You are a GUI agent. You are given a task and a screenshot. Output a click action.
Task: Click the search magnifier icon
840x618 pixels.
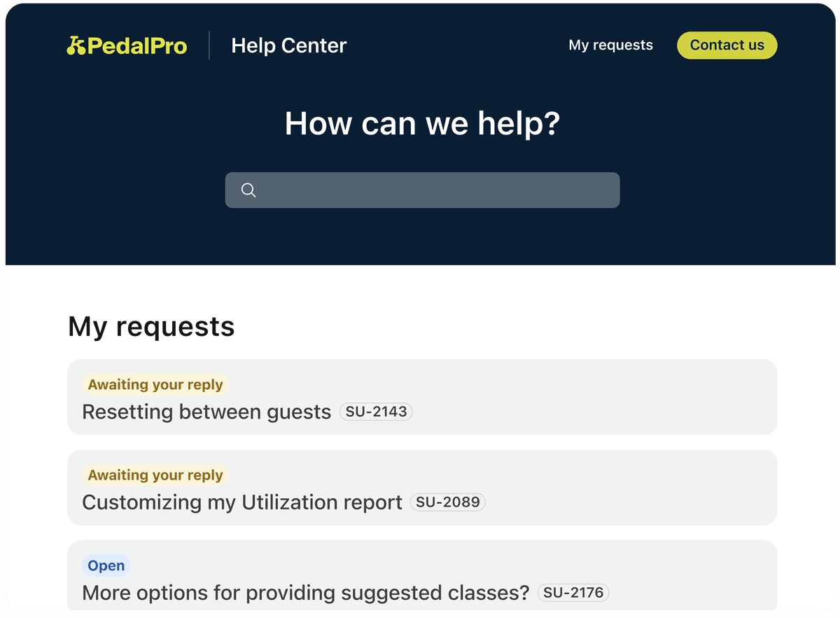pos(248,190)
